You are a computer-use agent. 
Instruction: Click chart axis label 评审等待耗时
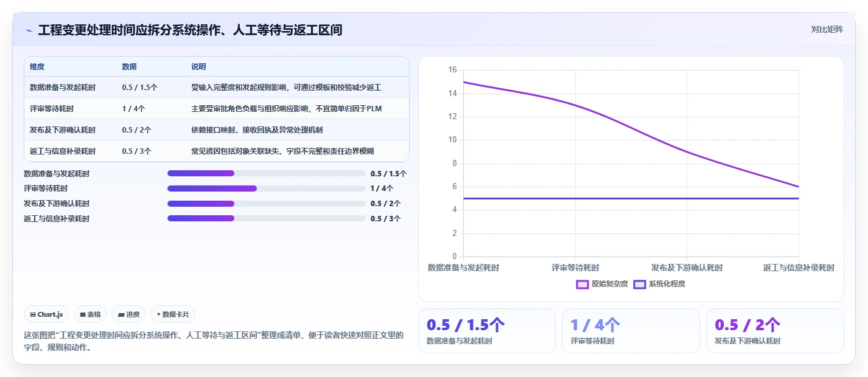[x=575, y=268]
